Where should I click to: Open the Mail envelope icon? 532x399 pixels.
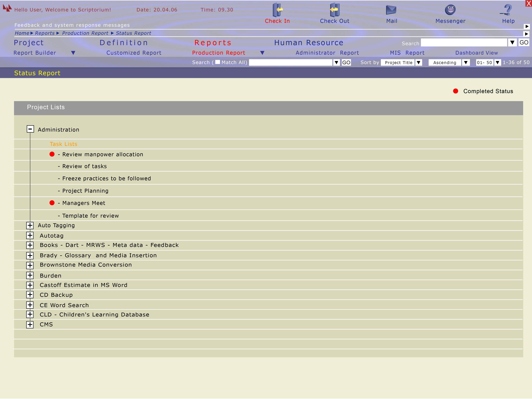(x=391, y=10)
